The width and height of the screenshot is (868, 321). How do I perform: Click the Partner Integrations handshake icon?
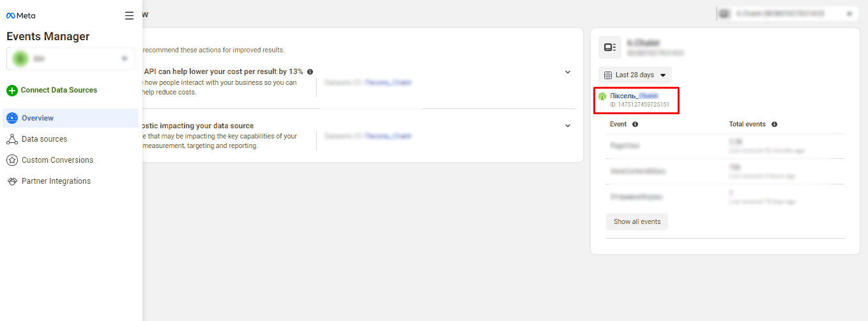[x=11, y=181]
